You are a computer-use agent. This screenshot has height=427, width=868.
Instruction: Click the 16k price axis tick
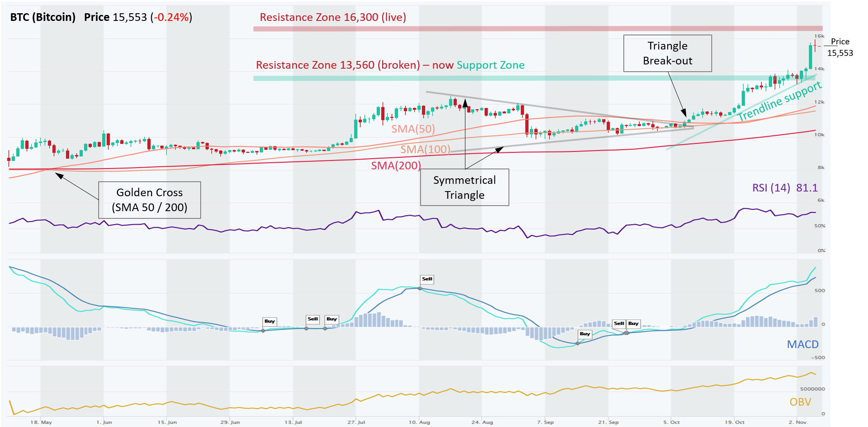pyautogui.click(x=819, y=36)
